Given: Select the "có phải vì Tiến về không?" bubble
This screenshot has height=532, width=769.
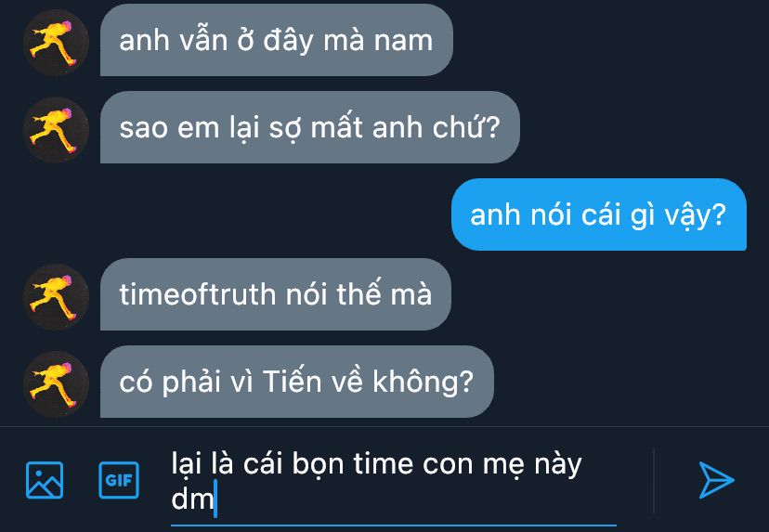Looking at the screenshot, I should [x=296, y=382].
